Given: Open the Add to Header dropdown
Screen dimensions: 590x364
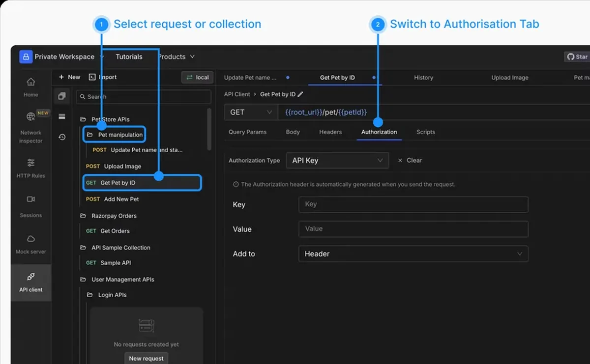Looking at the screenshot, I should (413, 253).
